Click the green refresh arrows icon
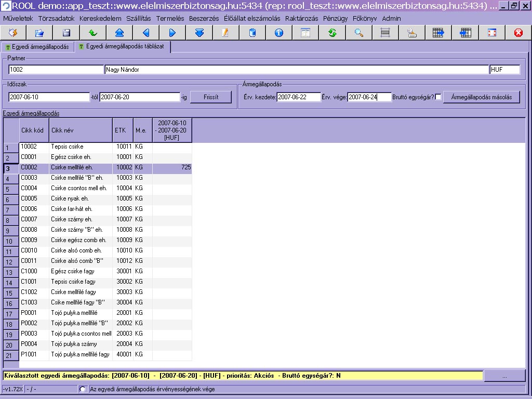 click(x=332, y=33)
